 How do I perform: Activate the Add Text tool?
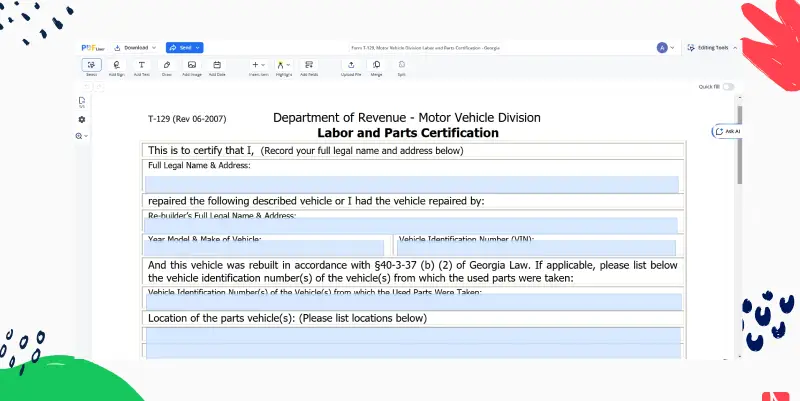141,65
